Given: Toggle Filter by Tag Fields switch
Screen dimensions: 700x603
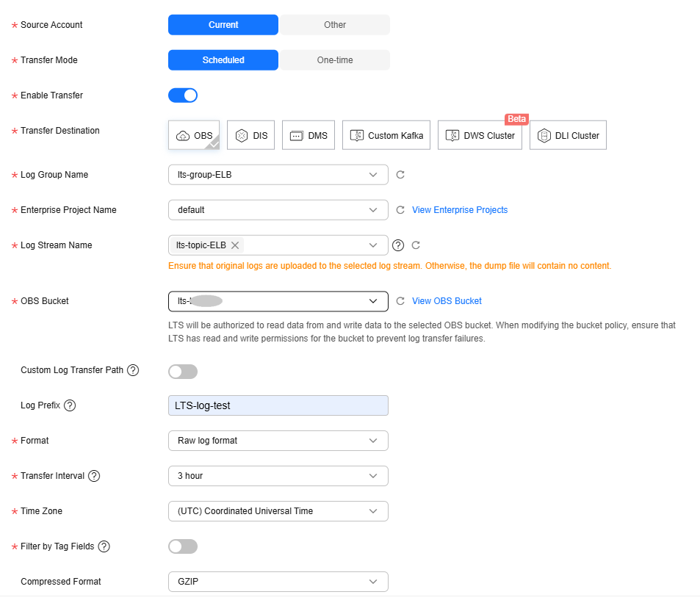Looking at the screenshot, I should coord(183,546).
